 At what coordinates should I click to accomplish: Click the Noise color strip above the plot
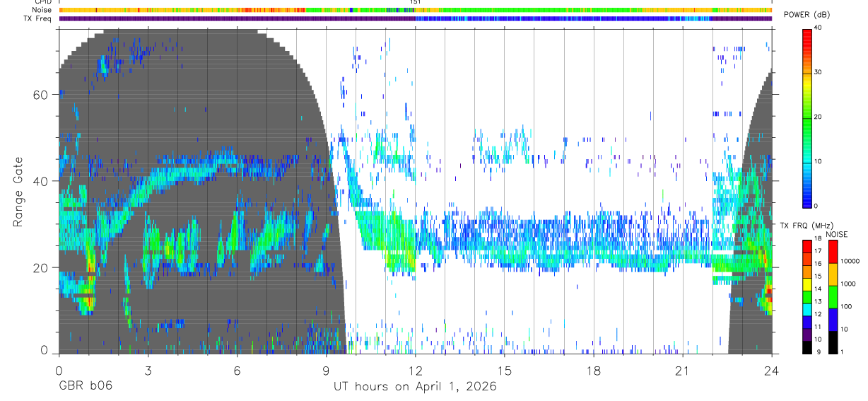[415, 10]
